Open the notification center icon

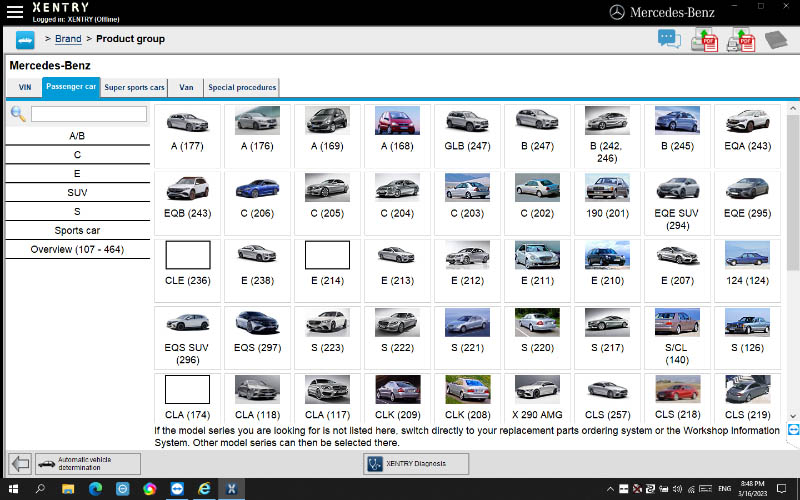[781, 489]
